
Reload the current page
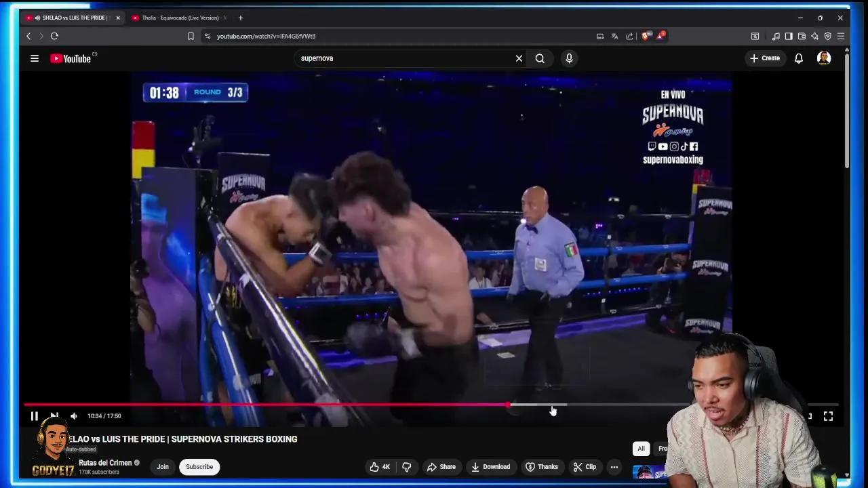click(54, 36)
